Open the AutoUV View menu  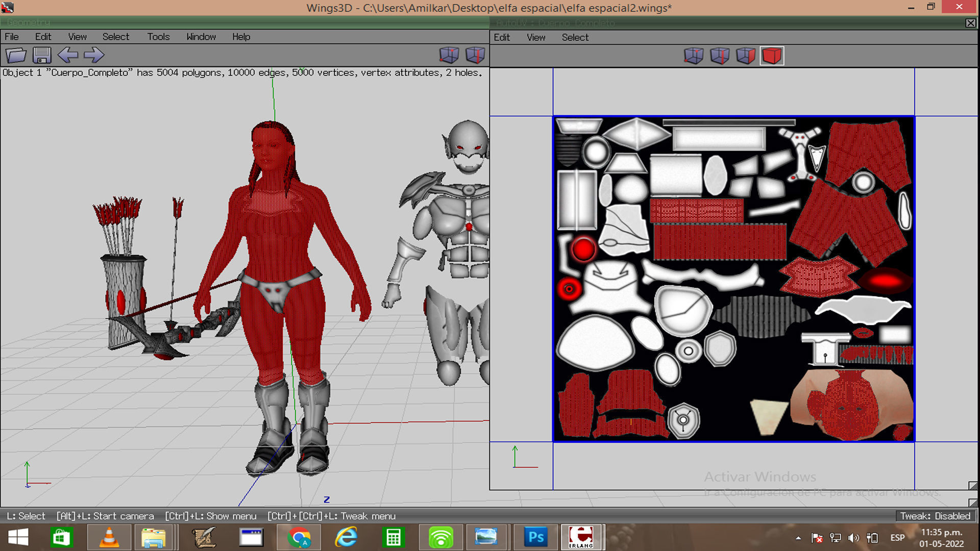[x=536, y=37]
